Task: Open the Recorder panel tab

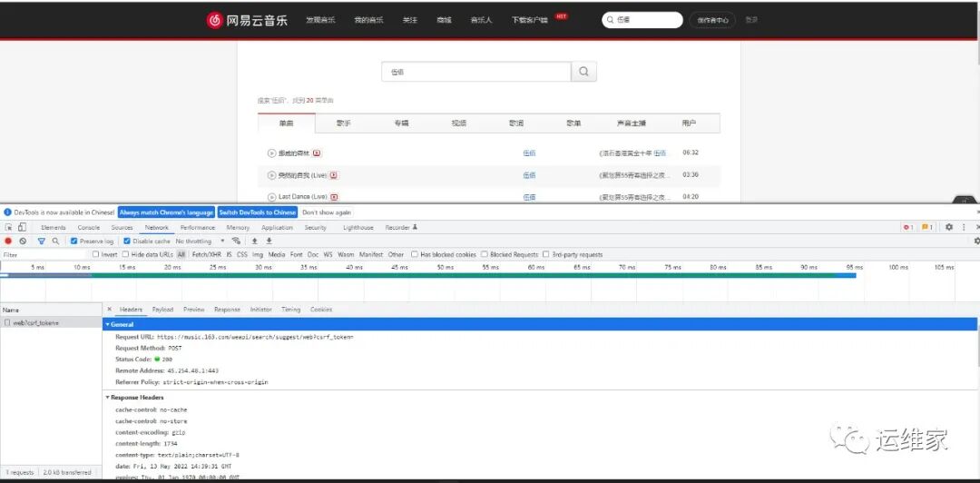Action: point(401,228)
